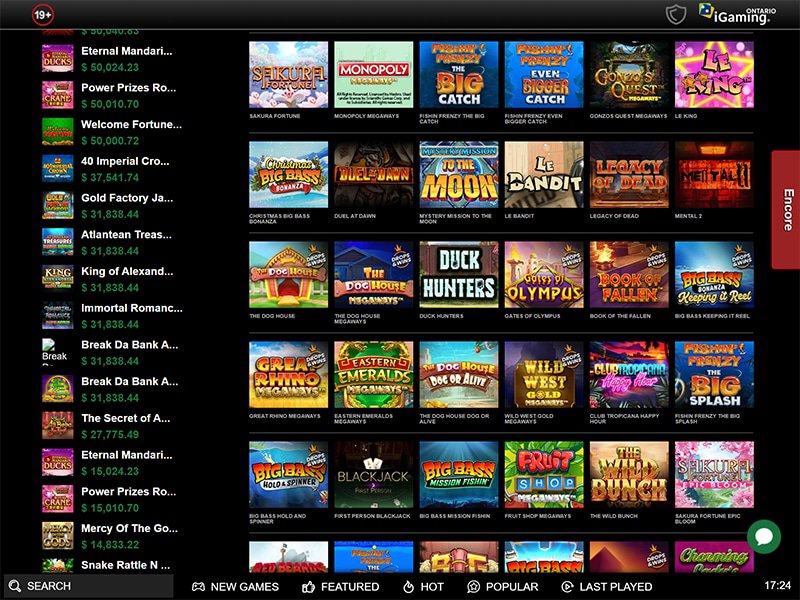Launch Legacy of Dead game
The width and height of the screenshot is (800, 600).
pos(629,174)
